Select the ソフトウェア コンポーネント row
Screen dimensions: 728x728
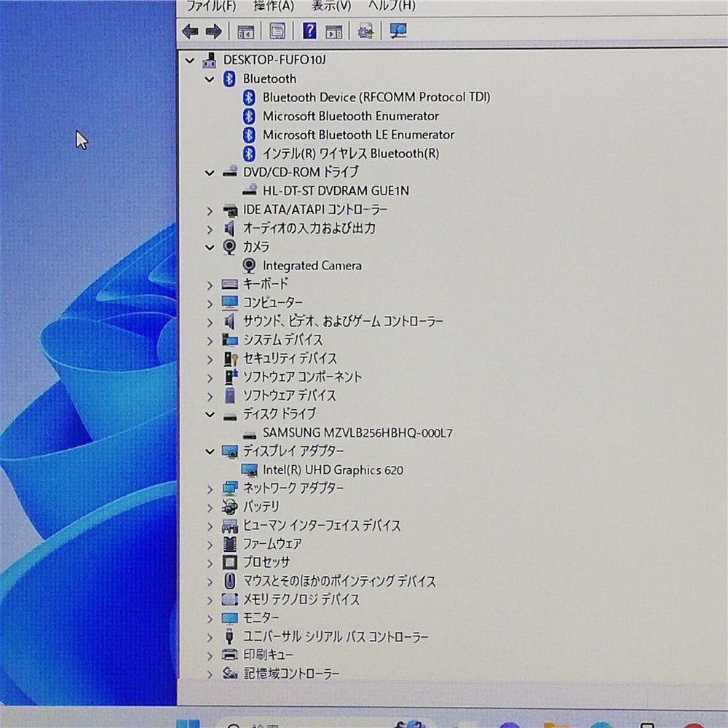point(302,377)
